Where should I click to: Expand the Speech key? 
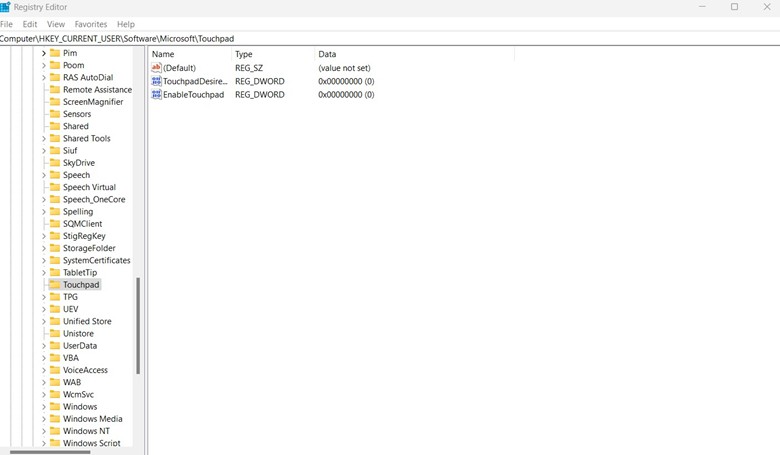coord(44,175)
